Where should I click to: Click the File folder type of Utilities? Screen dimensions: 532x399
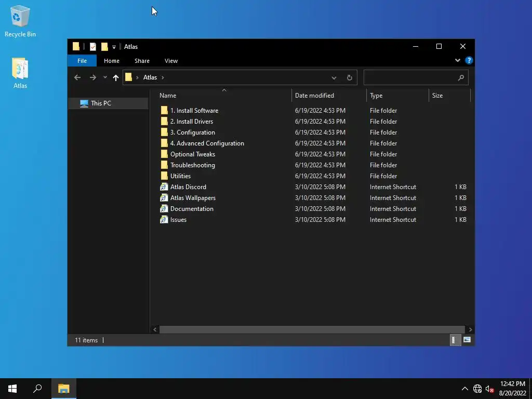pyautogui.click(x=383, y=176)
